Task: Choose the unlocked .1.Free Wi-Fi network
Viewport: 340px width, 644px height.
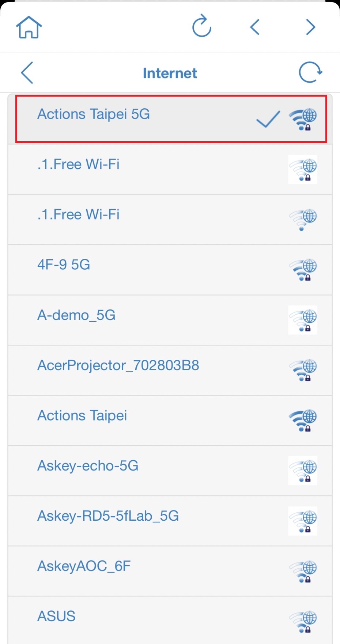Action: pyautogui.click(x=78, y=214)
